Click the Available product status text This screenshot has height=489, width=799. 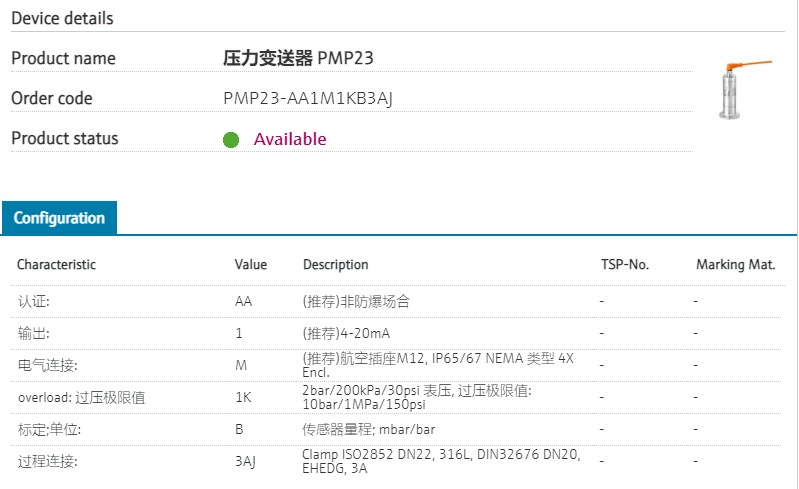point(289,139)
